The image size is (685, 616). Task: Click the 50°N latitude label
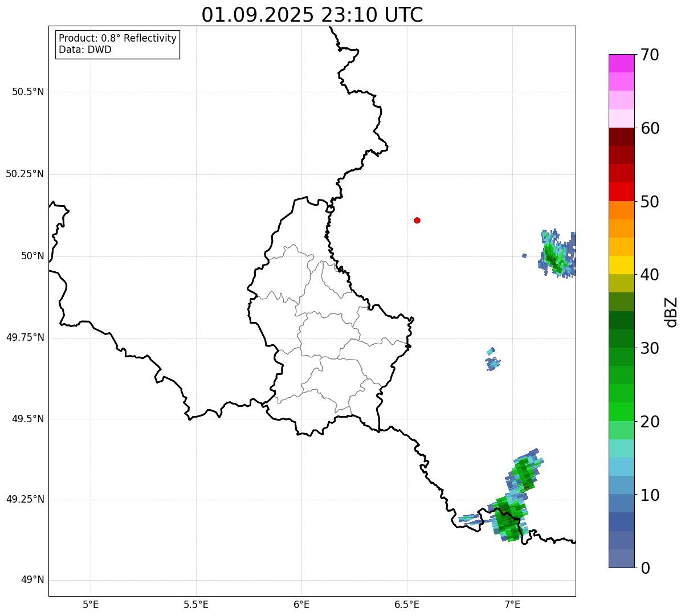tap(32, 256)
